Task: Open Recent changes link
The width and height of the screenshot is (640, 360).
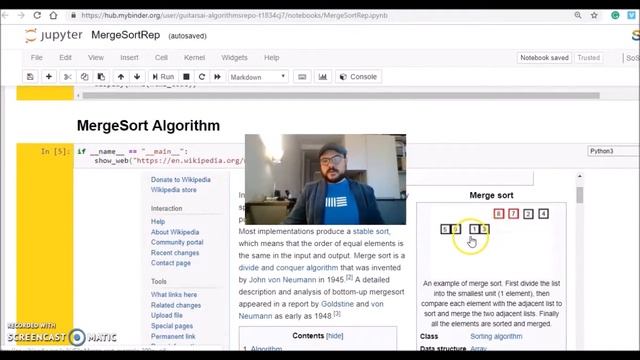Action: [x=175, y=253]
